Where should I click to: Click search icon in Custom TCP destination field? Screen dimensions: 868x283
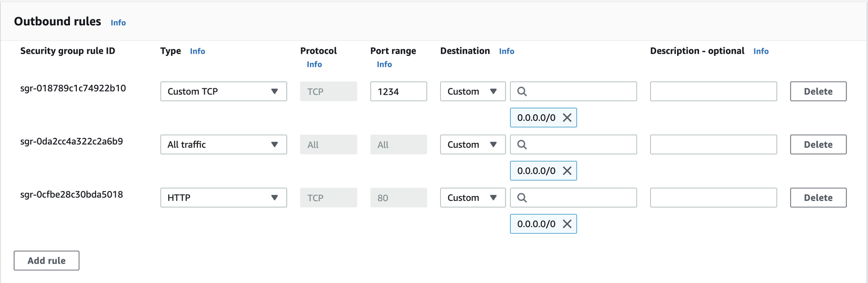click(x=522, y=92)
